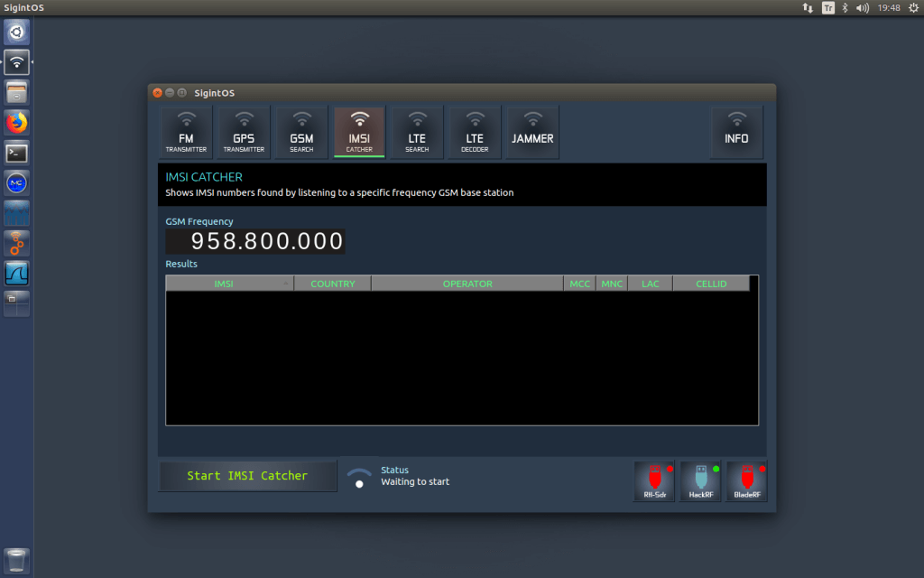Viewport: 924px width, 578px height.
Task: Switch to GPS Transmitter tab
Action: click(x=244, y=132)
